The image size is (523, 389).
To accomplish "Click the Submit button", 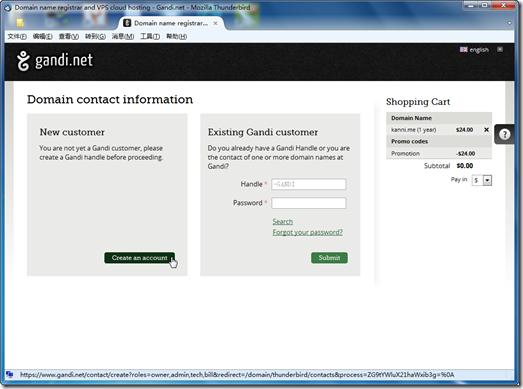I will [329, 258].
